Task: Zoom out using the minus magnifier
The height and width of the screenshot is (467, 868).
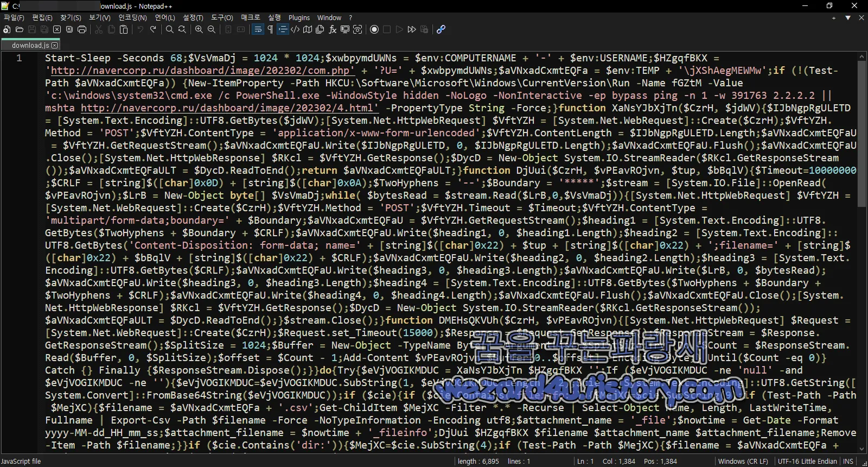Action: pos(212,29)
